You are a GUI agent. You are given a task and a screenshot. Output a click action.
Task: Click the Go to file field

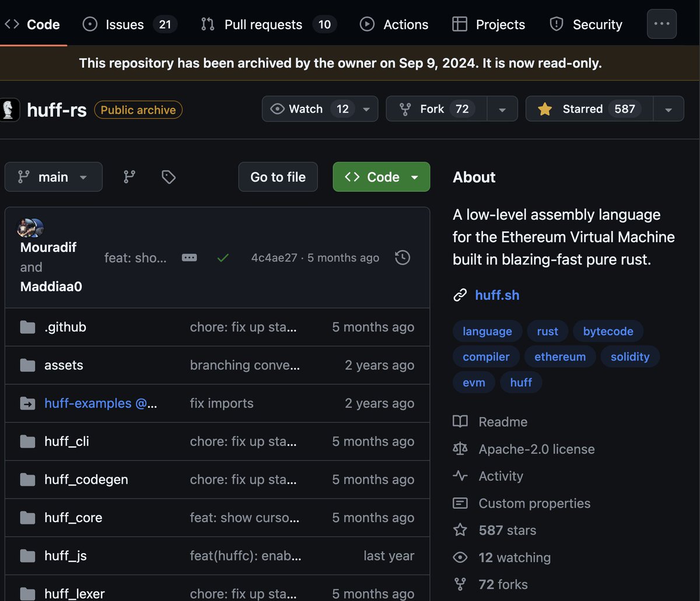coord(278,177)
